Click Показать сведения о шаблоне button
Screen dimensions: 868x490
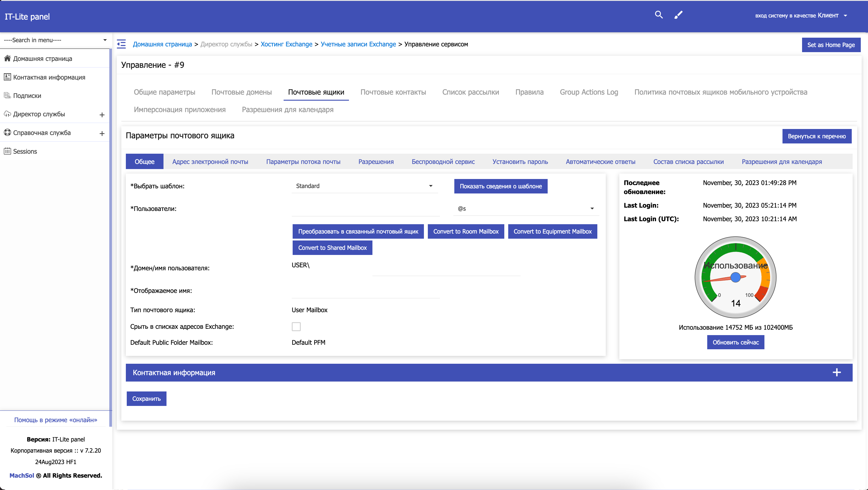click(501, 186)
